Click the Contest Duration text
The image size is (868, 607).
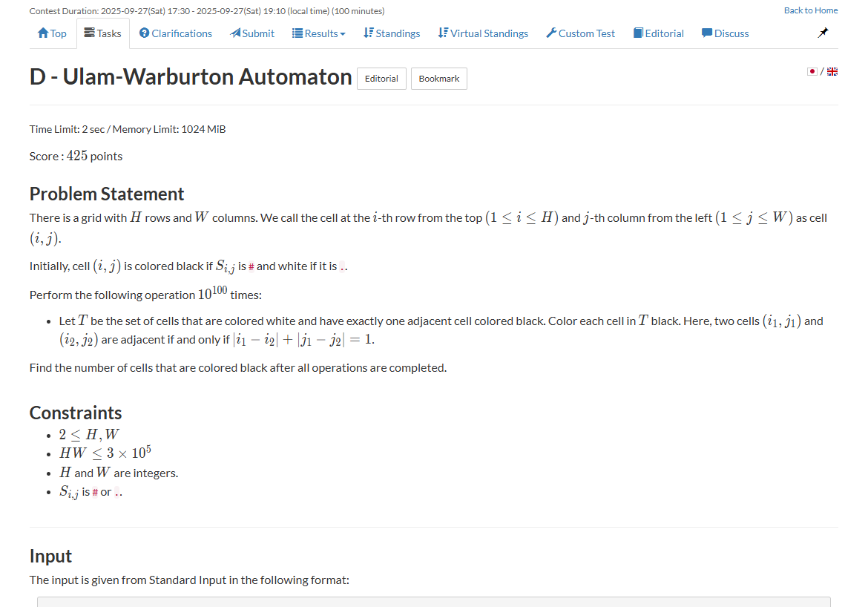(x=207, y=11)
